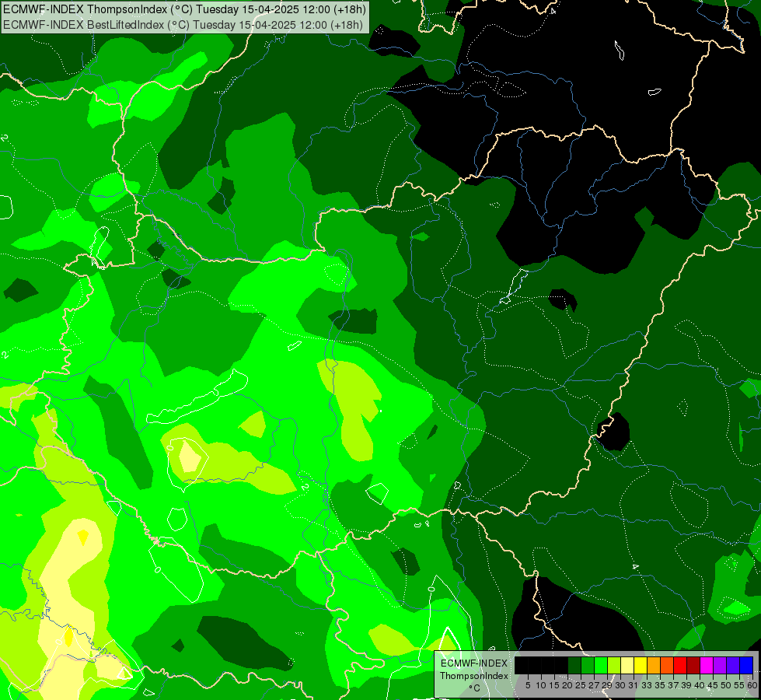This screenshot has height=700, width=761.
Task: Click the medium green 25–27 legend swatch
Action: pos(588,665)
